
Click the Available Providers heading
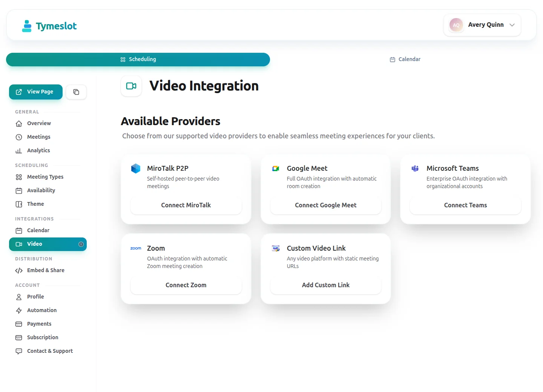170,121
